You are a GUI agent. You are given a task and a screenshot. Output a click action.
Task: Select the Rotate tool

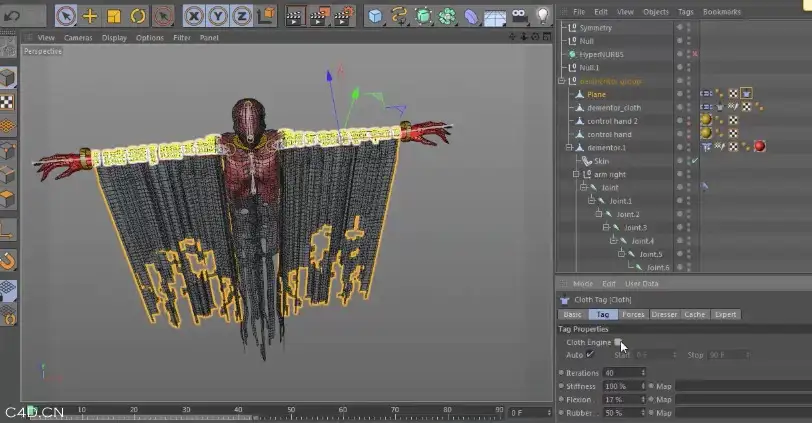tap(138, 16)
